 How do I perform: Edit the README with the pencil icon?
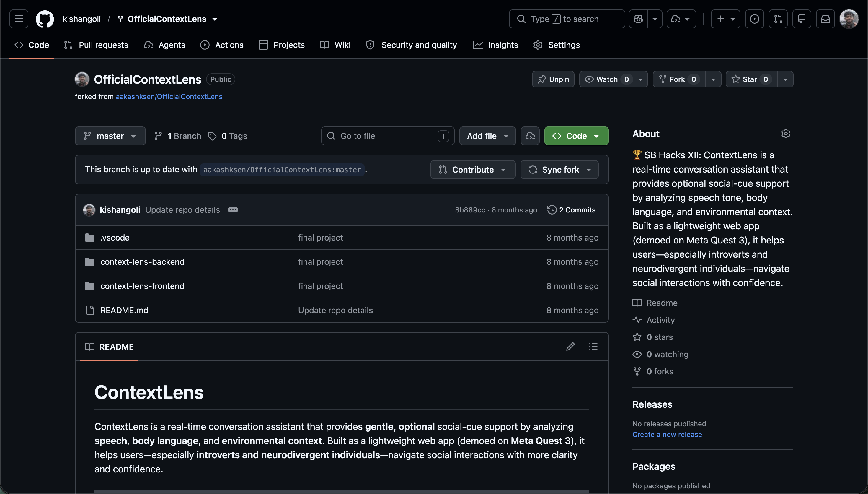(x=570, y=347)
